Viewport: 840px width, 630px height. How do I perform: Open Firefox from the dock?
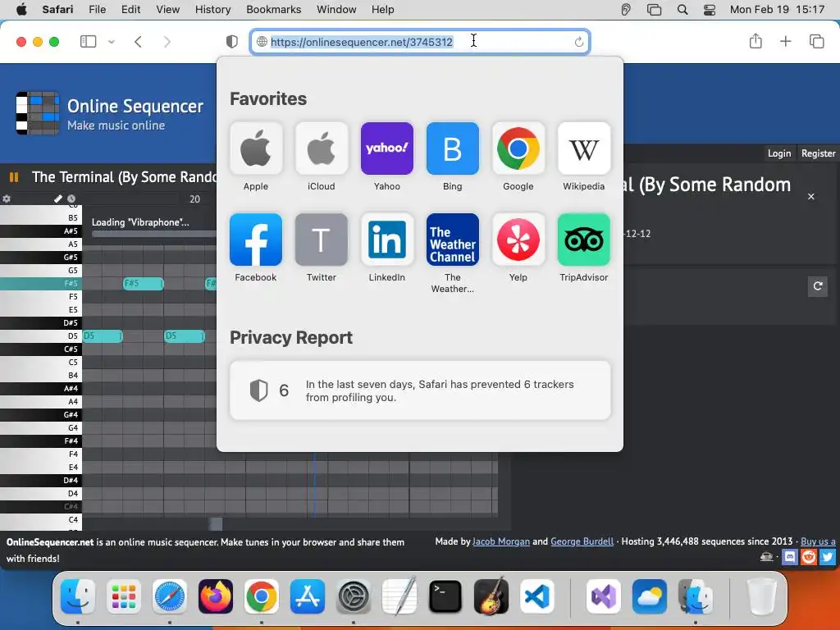(216, 596)
